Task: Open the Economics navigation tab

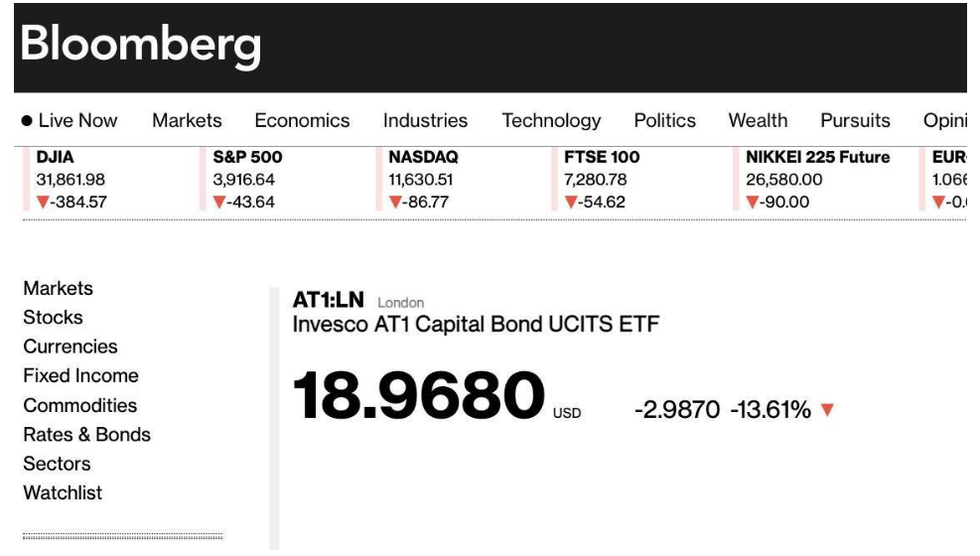Action: (x=302, y=121)
